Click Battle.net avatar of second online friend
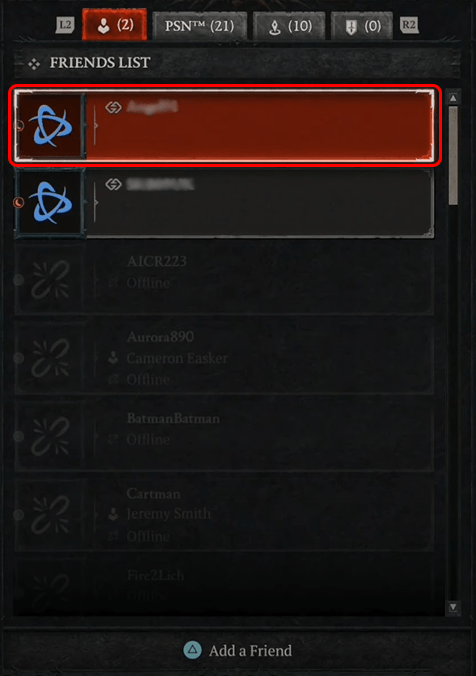This screenshot has width=476, height=676. click(50, 203)
